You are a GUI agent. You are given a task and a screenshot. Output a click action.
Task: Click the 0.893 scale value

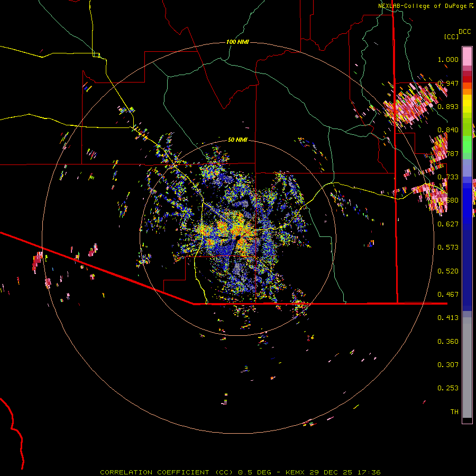(448, 106)
